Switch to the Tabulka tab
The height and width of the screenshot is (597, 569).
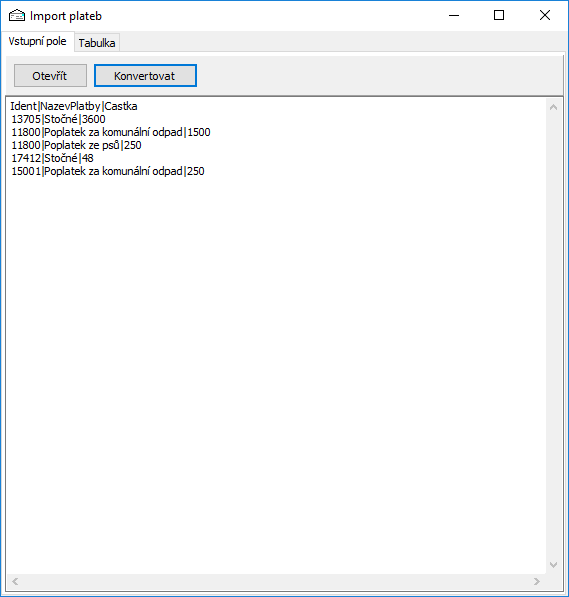point(97,43)
